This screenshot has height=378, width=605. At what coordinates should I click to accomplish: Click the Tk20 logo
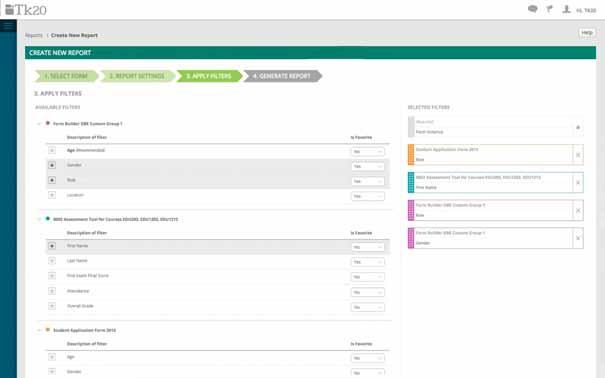click(x=26, y=10)
